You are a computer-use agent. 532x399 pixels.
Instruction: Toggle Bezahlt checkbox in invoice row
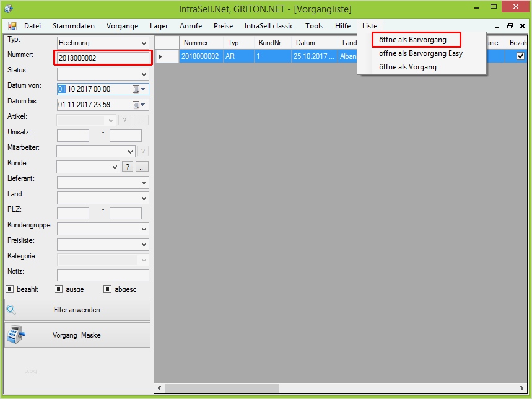pos(520,56)
